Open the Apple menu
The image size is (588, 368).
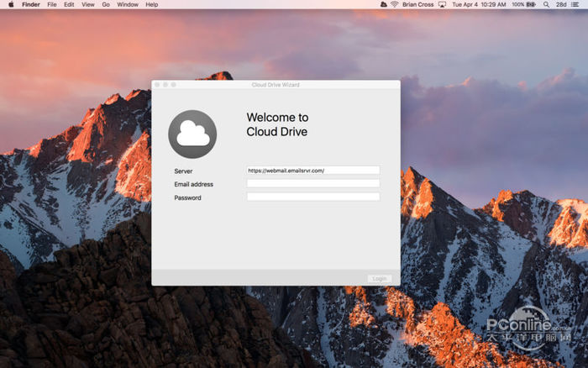10,4
